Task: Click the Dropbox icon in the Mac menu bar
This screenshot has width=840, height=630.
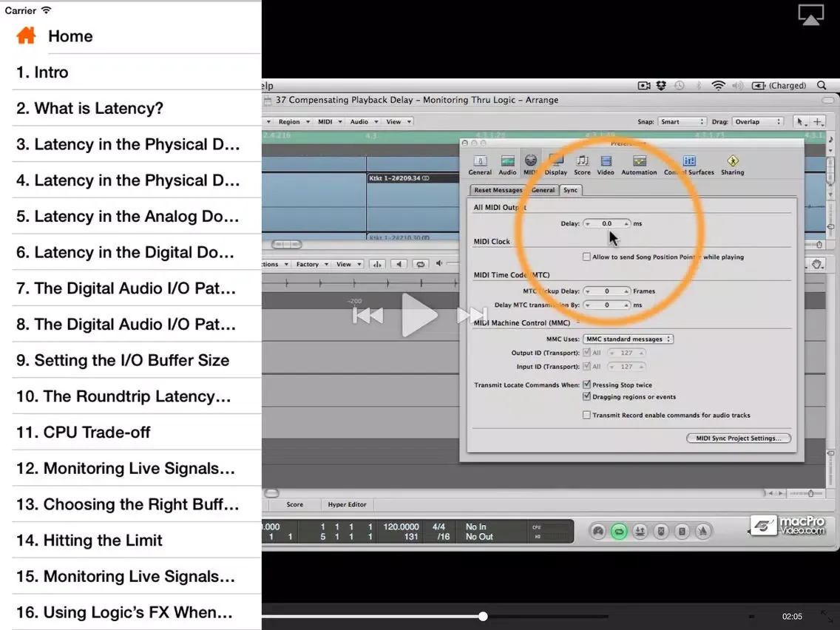Action: pos(661,85)
